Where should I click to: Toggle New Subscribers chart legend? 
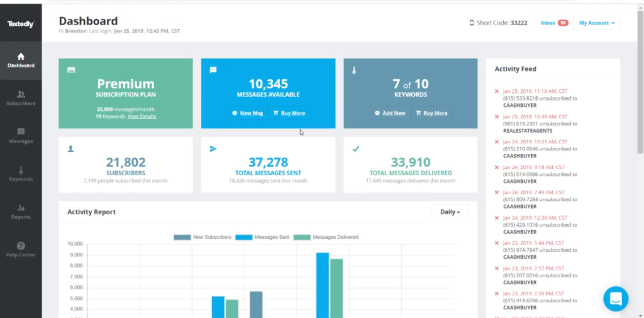pos(203,237)
